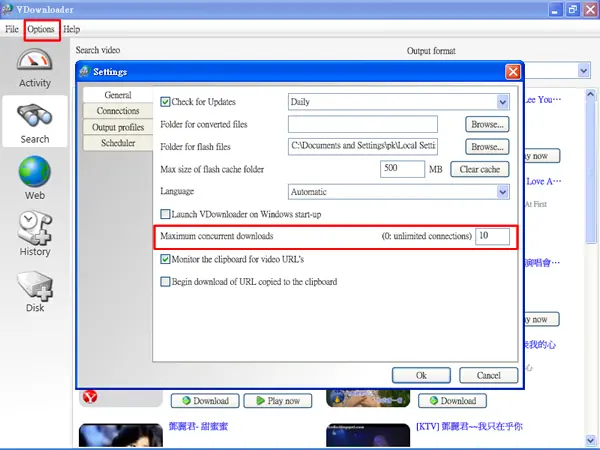600x450 pixels.
Task: Select the Search binoculars icon
Action: tap(34, 115)
